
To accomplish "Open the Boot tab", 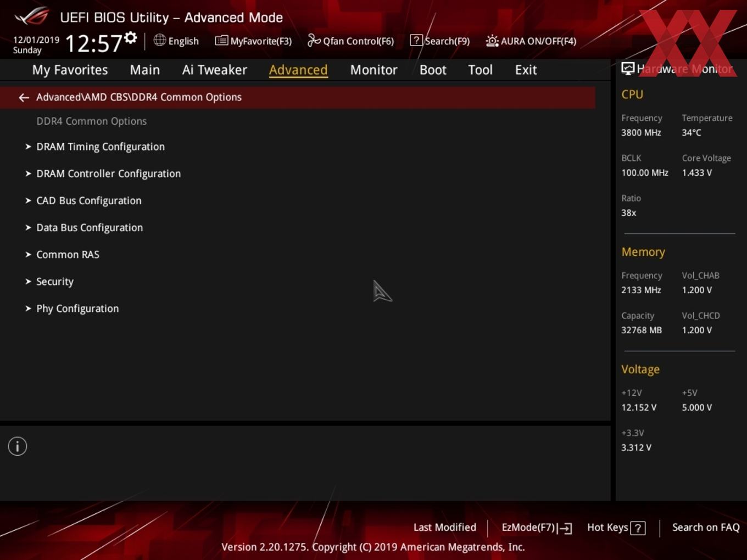I will [433, 70].
